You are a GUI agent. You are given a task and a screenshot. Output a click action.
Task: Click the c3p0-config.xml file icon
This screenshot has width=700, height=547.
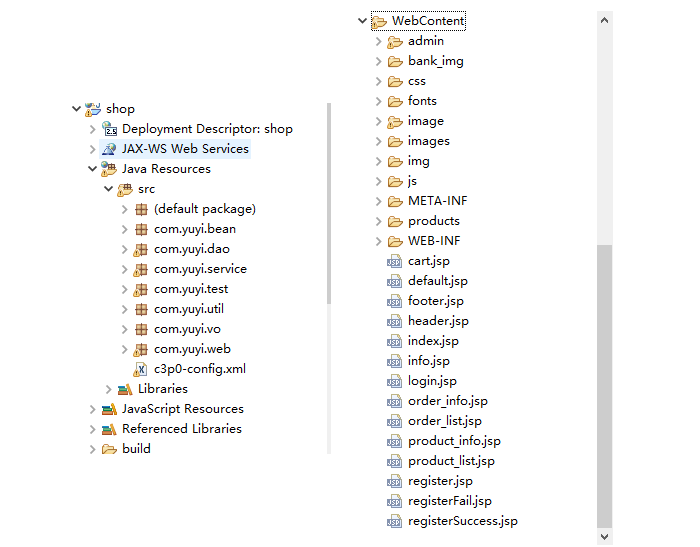(x=141, y=369)
